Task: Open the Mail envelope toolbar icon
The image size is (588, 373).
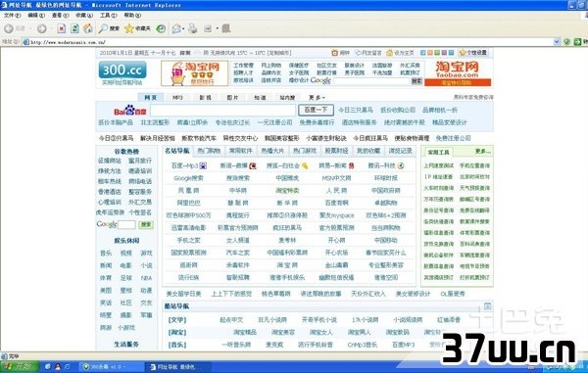Action: coord(176,28)
